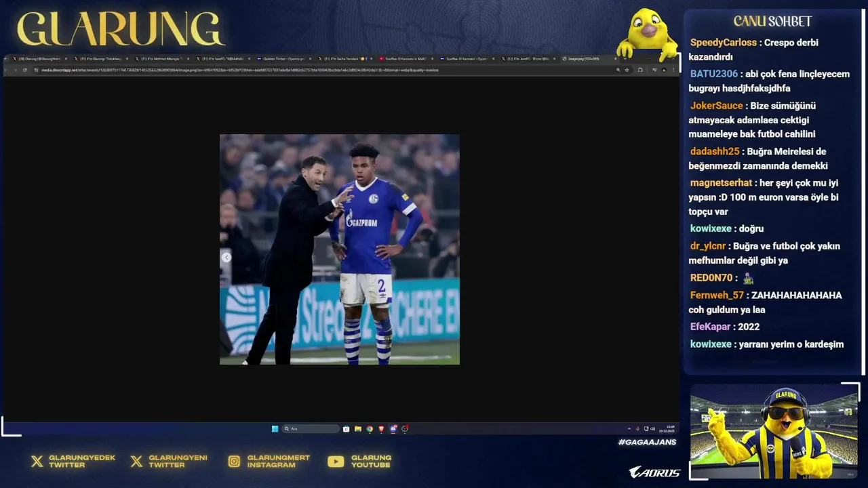Open the Soufian El Karouani AMAZ video tab
This screenshot has width=868, height=488.
click(405, 59)
